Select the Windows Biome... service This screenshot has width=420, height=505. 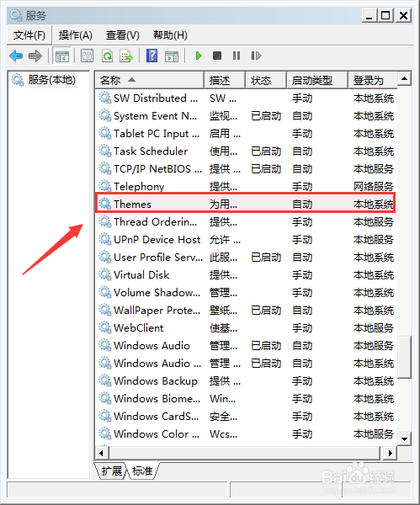[x=246, y=399]
